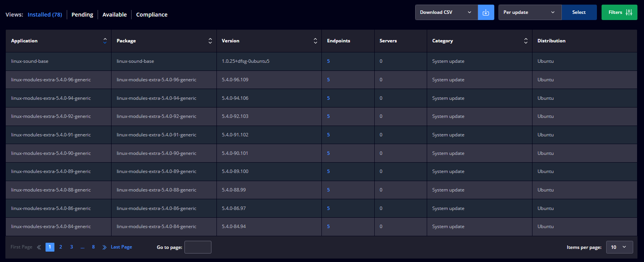Open endpoints count for linux-modules-extra-5.4.0-84-generic
This screenshot has height=262, width=644.
(x=328, y=227)
